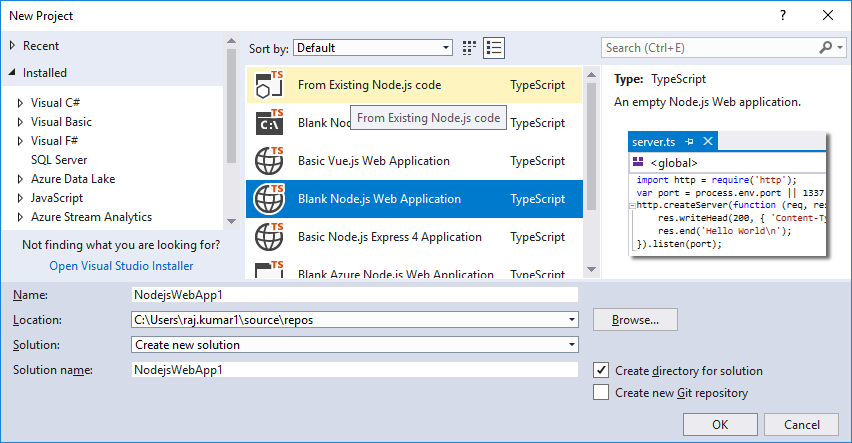This screenshot has width=852, height=443.
Task: Select SQL Server in the tree
Action: 59,160
